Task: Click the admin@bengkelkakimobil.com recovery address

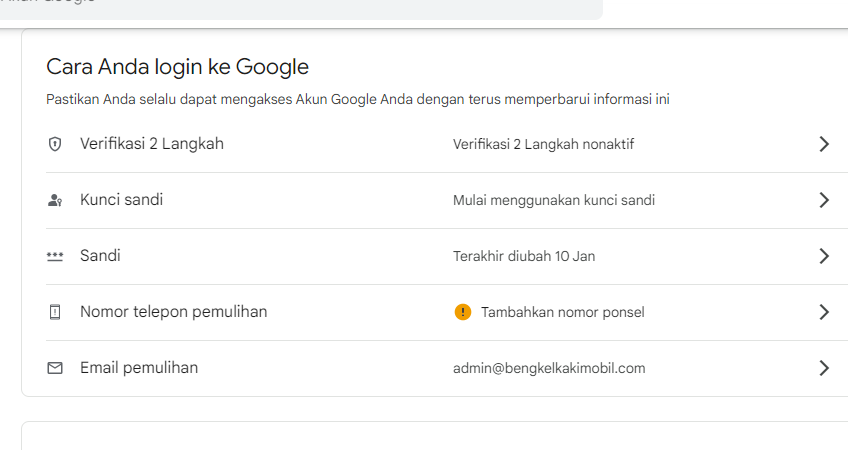Action: tap(549, 368)
